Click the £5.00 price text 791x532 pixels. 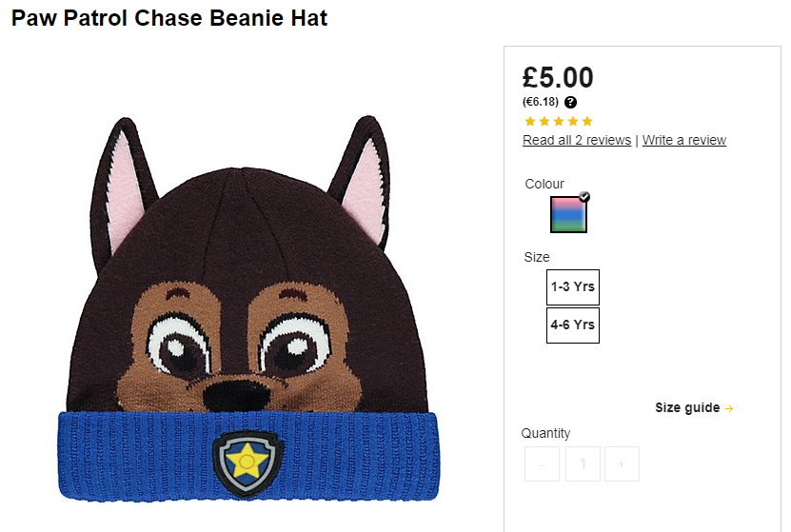point(558,78)
